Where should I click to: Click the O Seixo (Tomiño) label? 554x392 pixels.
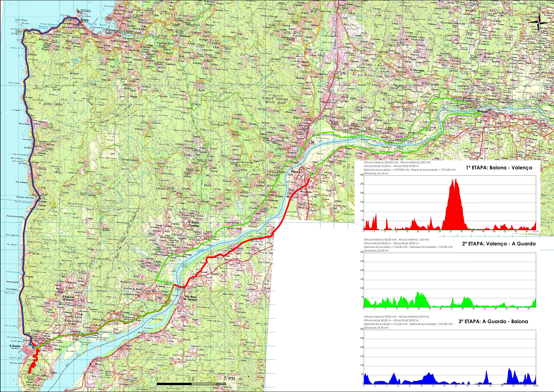coord(193,224)
